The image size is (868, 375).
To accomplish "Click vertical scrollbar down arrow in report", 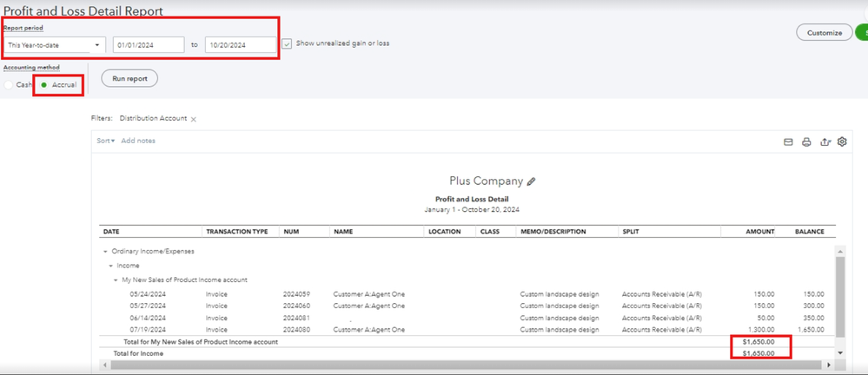I will click(840, 352).
